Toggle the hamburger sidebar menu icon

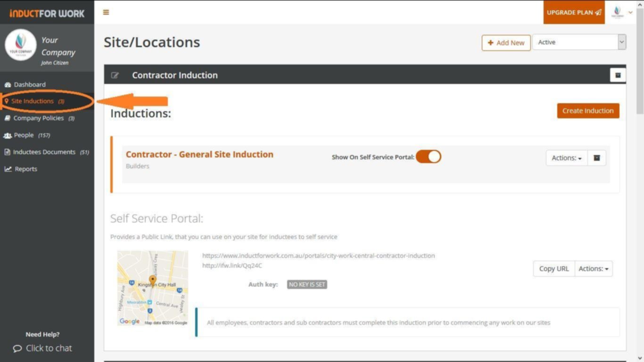click(106, 12)
